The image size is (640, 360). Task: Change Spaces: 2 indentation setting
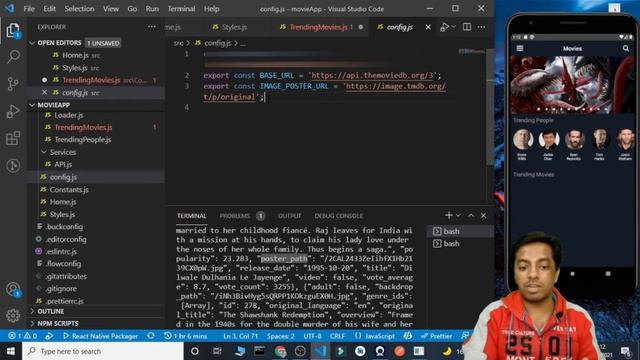pyautogui.click(x=280, y=336)
